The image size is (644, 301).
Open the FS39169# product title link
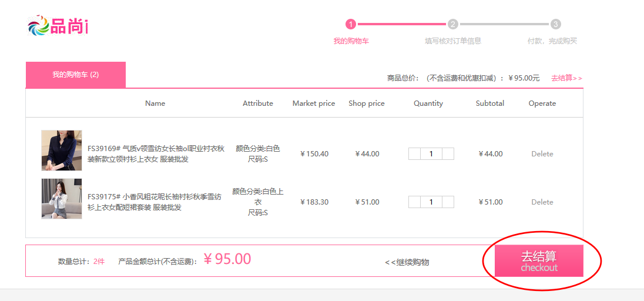(156, 154)
